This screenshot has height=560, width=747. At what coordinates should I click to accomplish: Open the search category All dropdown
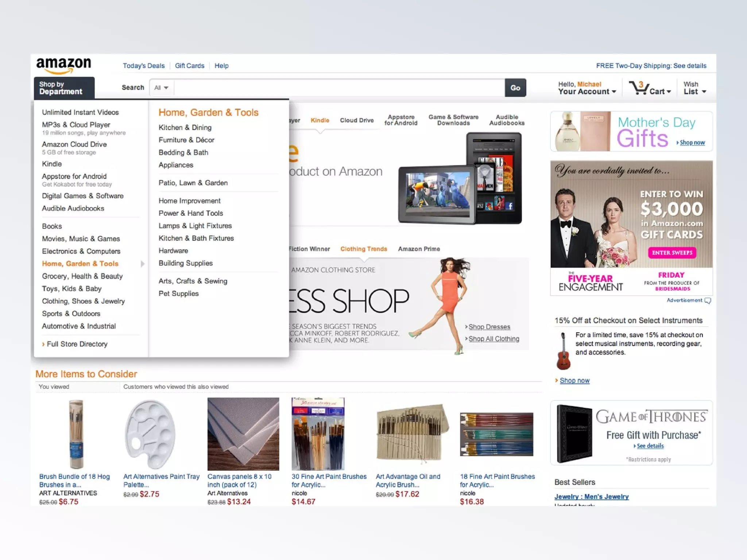click(x=161, y=88)
